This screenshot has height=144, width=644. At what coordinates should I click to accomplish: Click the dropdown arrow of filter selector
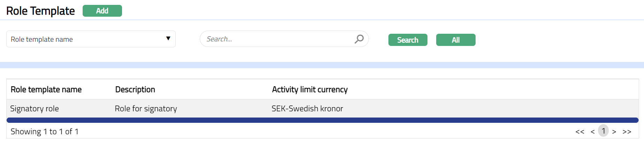(168, 39)
